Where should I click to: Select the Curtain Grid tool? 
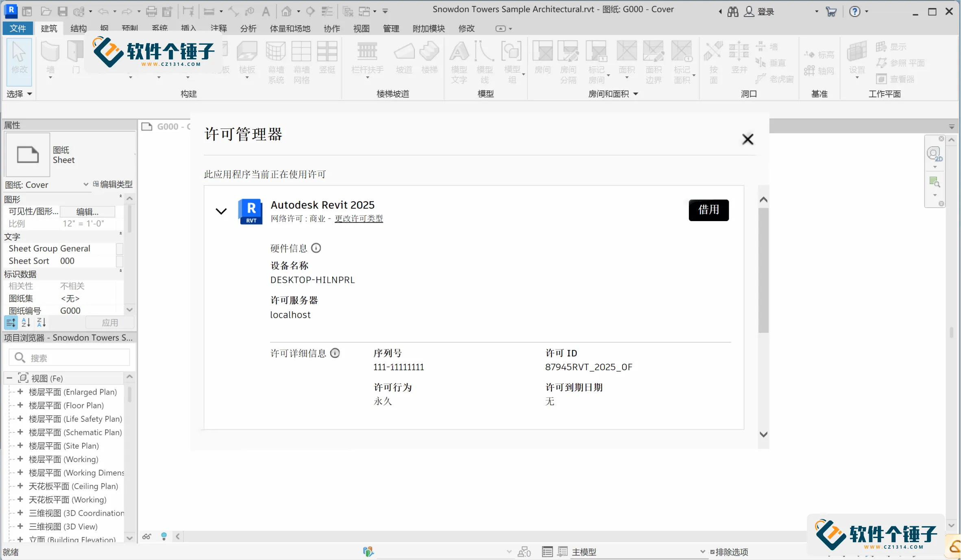pos(301,62)
